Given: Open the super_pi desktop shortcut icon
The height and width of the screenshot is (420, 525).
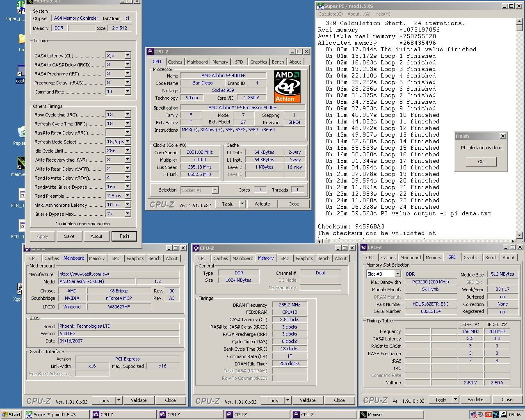Looking at the screenshot, I should (x=21, y=7).
